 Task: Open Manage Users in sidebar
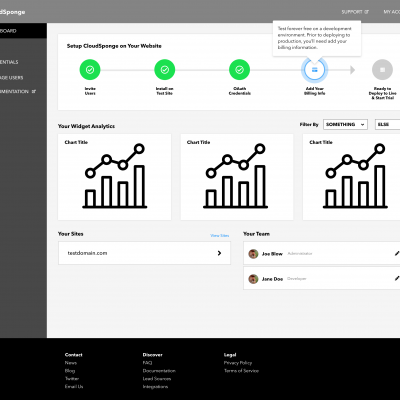tap(12, 78)
